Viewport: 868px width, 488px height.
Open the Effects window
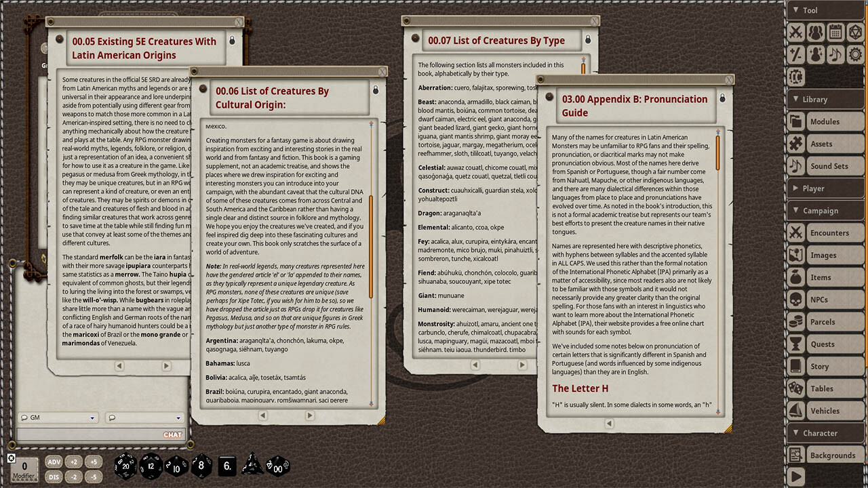[x=815, y=55]
